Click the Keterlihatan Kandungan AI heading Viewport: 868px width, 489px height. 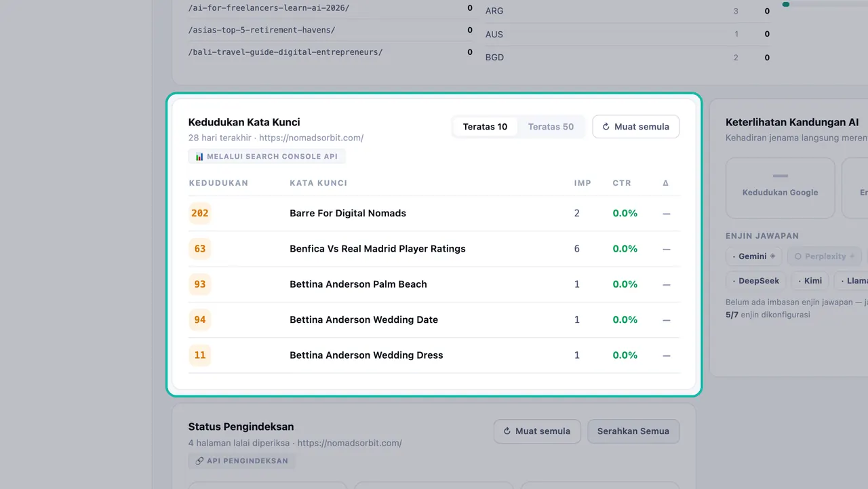coord(792,123)
